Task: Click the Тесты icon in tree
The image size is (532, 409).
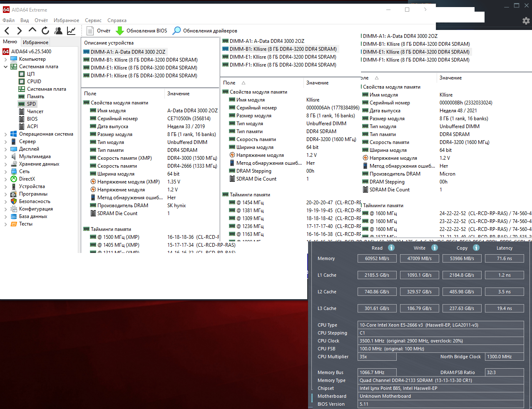Action: [x=13, y=224]
